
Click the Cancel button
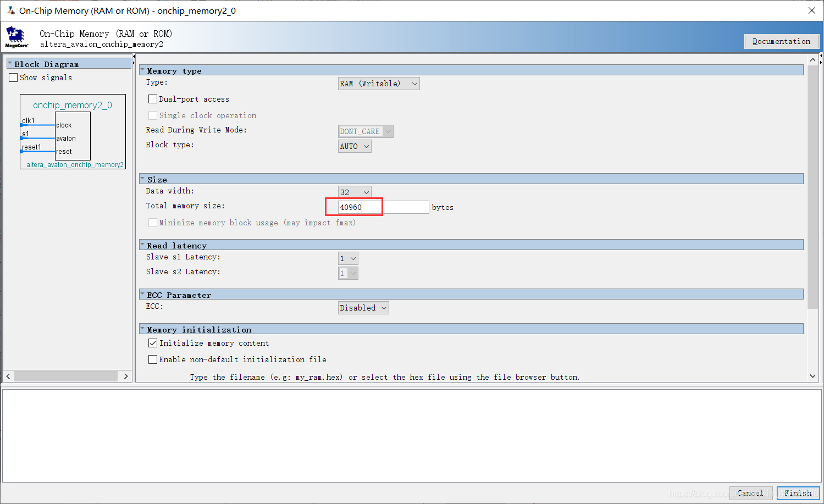point(751,493)
